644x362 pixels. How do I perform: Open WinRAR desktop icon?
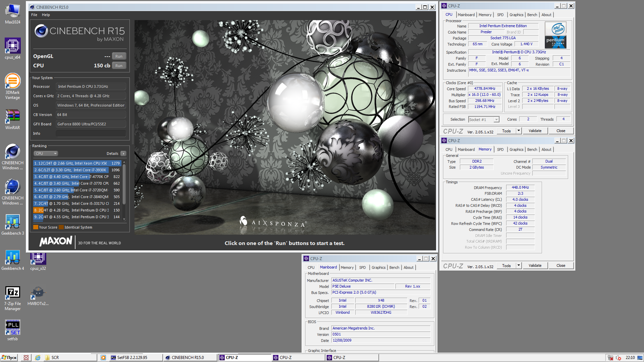(x=12, y=120)
